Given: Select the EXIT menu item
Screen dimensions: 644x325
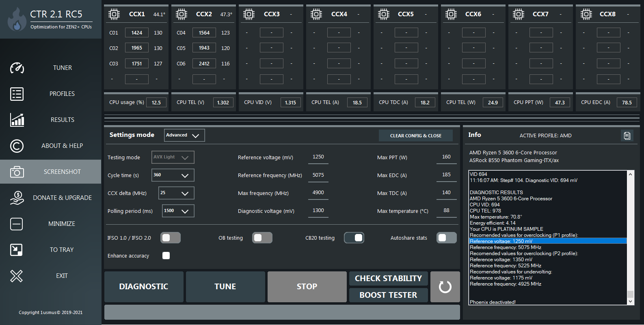Looking at the screenshot, I should click(51, 276).
